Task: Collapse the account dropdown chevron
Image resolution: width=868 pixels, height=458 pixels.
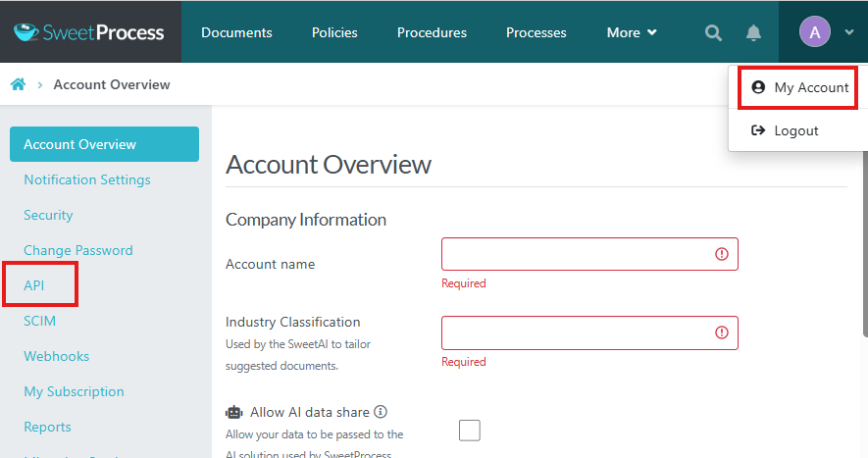Action: point(848,32)
